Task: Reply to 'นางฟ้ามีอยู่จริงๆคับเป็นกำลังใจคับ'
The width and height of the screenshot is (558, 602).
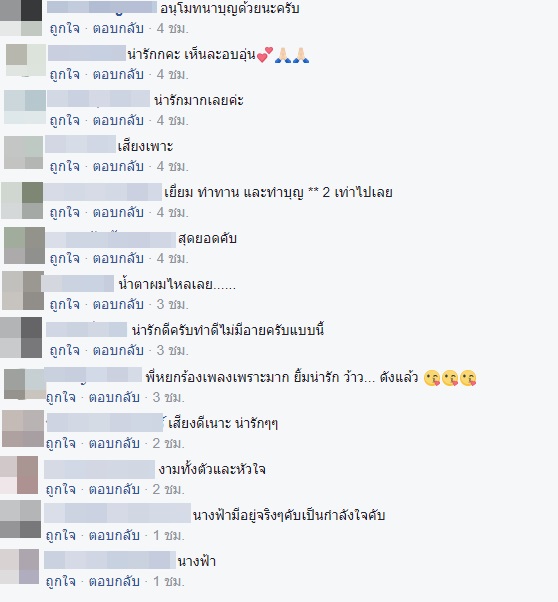Action: 114,535
